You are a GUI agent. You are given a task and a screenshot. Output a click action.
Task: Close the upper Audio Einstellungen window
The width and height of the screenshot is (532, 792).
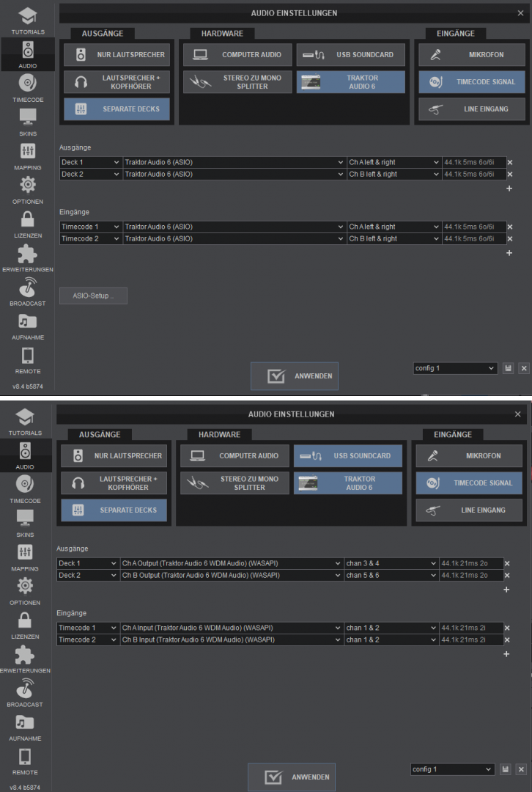(x=520, y=13)
